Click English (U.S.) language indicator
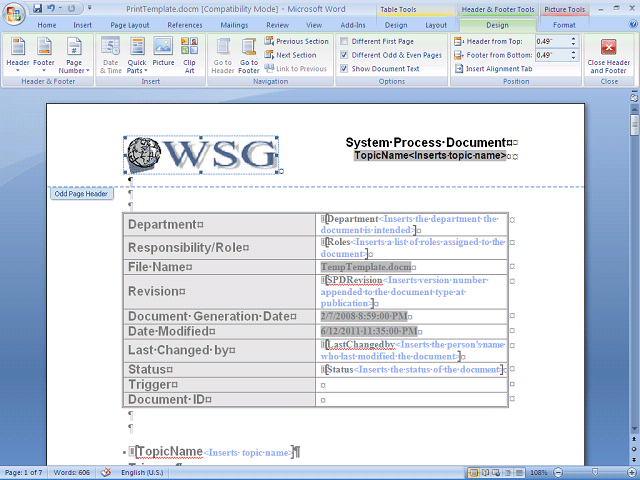The image size is (640, 480). click(142, 473)
